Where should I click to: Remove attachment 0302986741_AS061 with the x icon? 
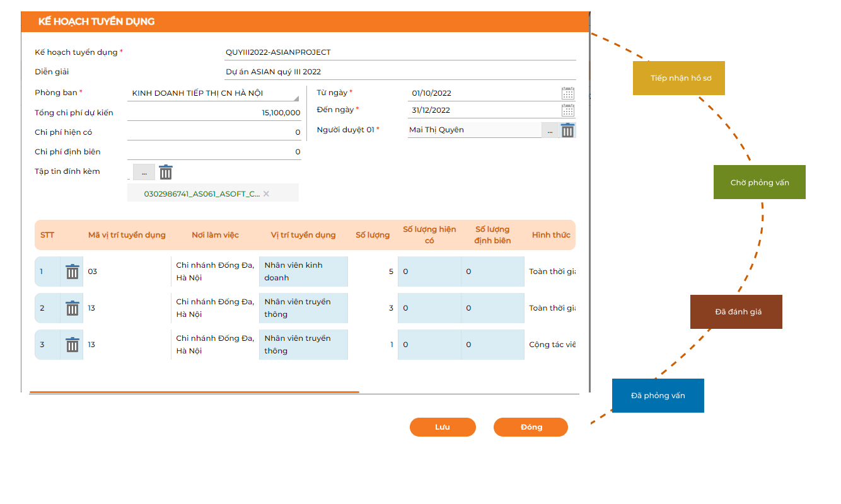(x=266, y=194)
